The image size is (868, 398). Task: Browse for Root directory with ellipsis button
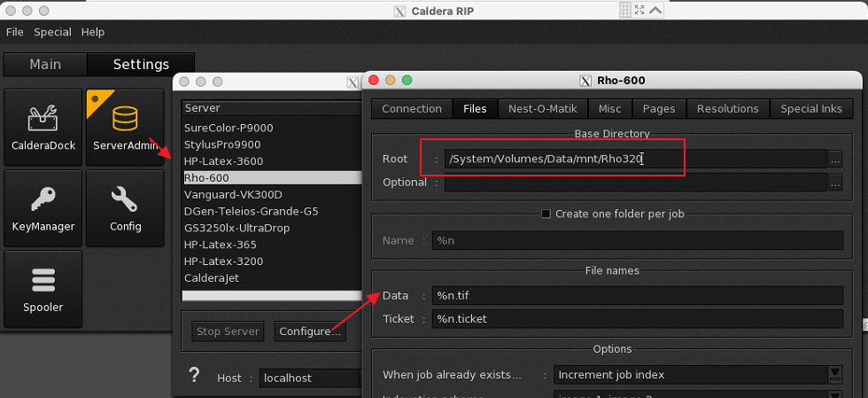834,159
